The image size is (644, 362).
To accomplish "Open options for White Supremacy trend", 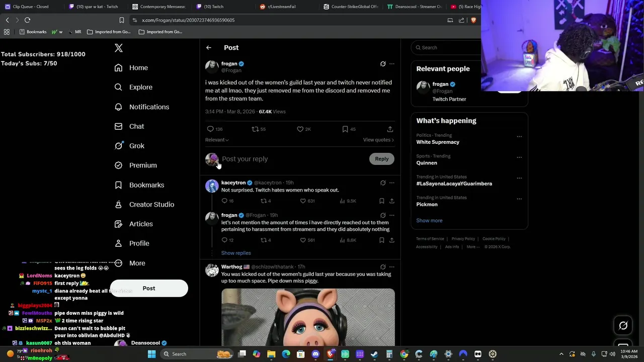I will point(519,136).
